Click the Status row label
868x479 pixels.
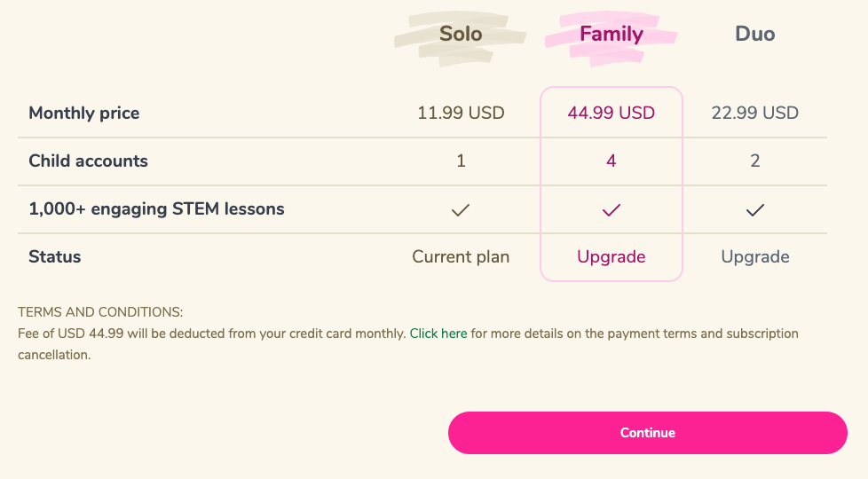55,257
